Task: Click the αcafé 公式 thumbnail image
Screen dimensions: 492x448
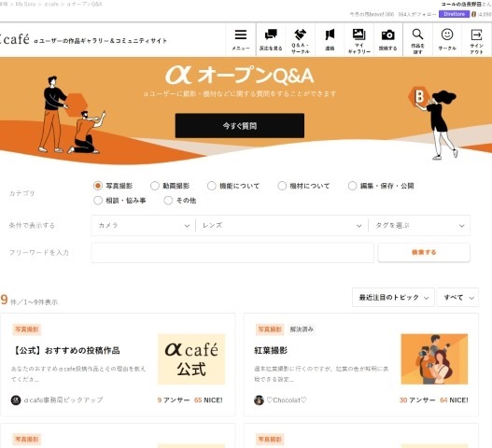Action: pos(191,359)
